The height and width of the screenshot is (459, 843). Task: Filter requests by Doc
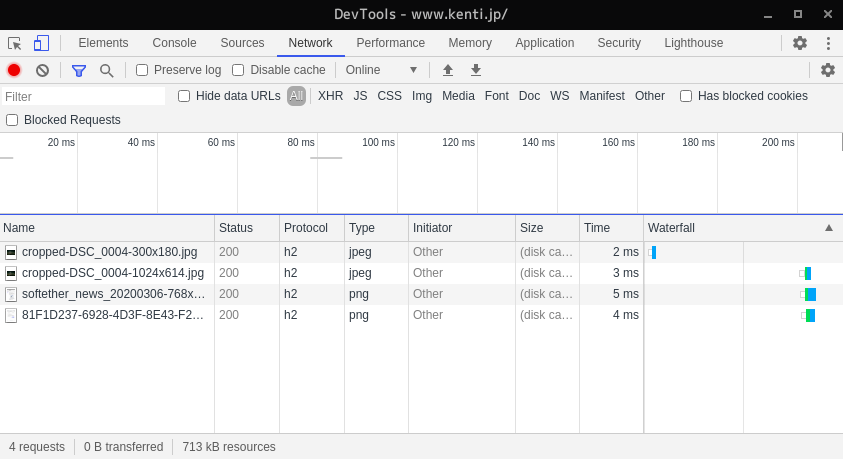pos(529,96)
